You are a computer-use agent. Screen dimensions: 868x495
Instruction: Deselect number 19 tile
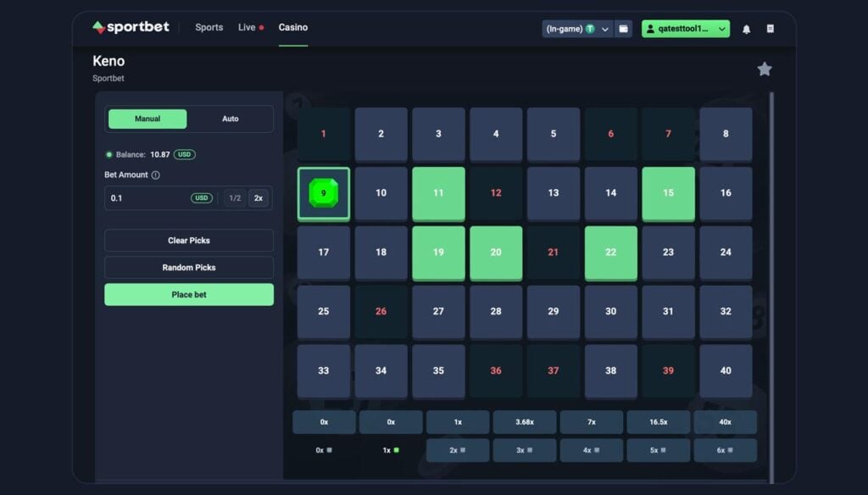pos(438,253)
